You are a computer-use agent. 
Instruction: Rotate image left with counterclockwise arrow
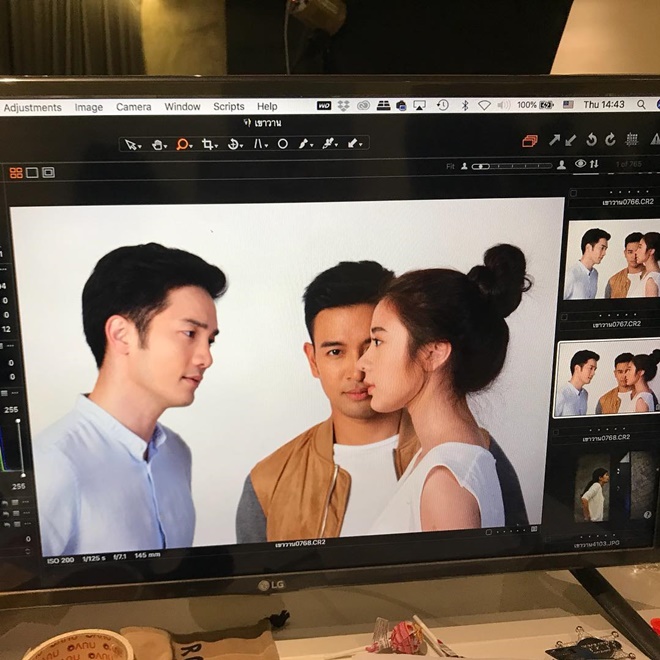(591, 140)
